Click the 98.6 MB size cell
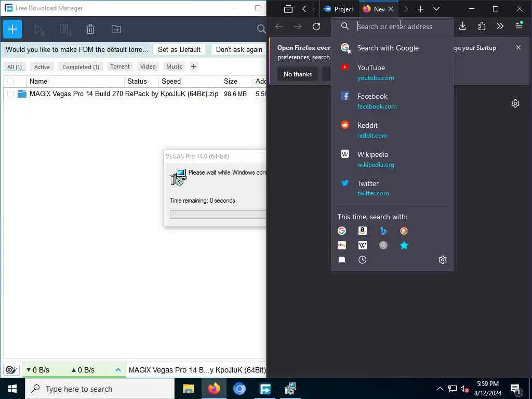This screenshot has height=399, width=532. pyautogui.click(x=235, y=94)
